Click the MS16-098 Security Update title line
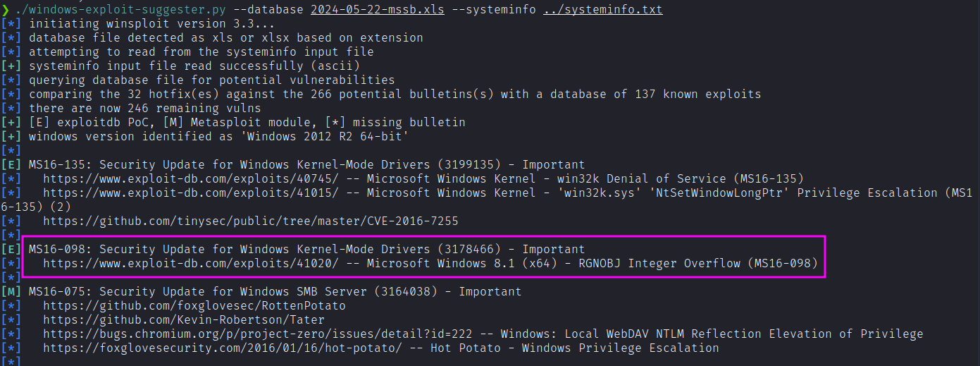This screenshot has width=980, height=366. (306, 249)
